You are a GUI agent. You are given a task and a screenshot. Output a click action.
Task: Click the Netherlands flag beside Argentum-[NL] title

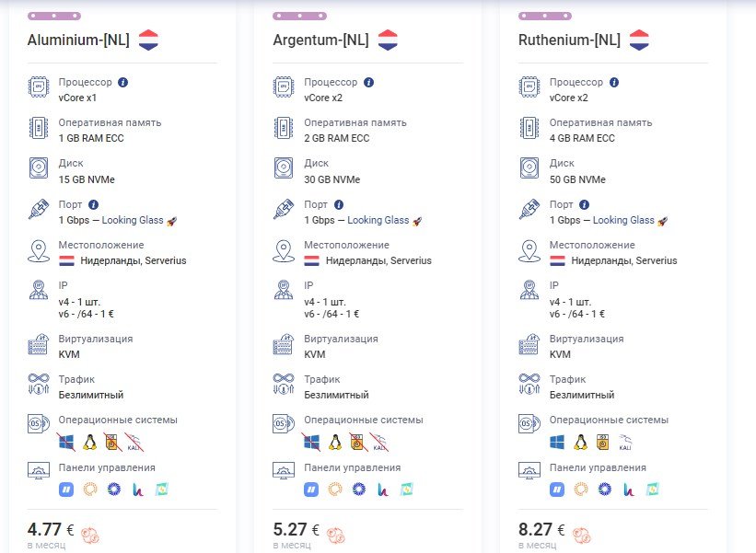pyautogui.click(x=388, y=40)
